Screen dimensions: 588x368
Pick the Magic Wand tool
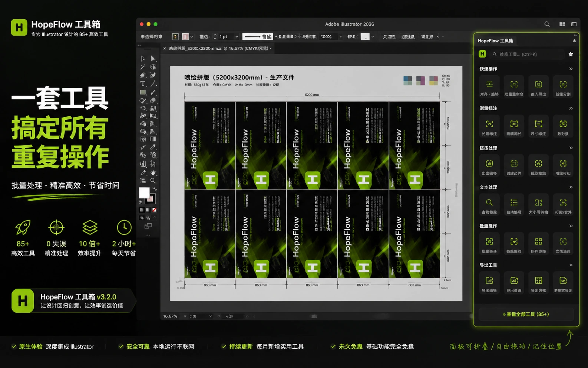pos(143,67)
